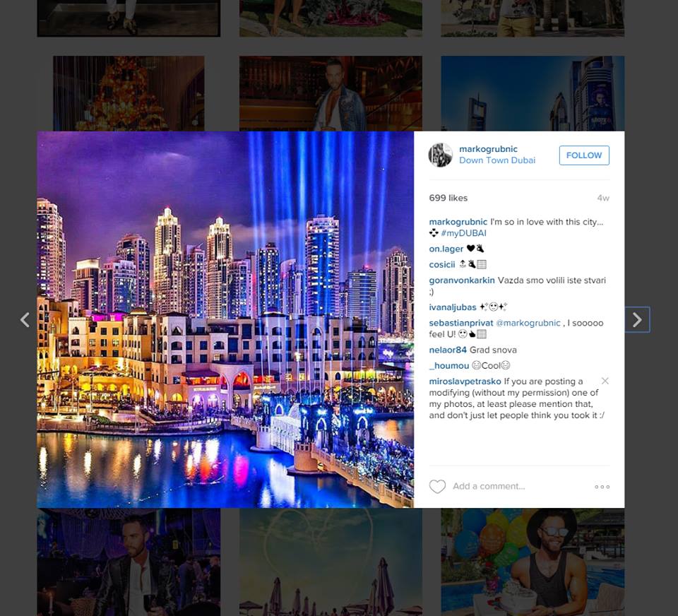Visit goranvonkarkin's profile
The height and width of the screenshot is (616, 678).
[x=461, y=280]
